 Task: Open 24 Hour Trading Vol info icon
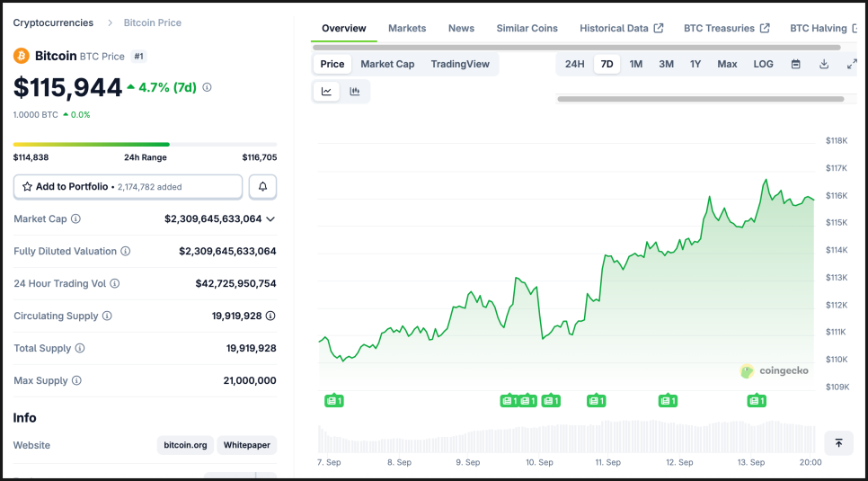[x=115, y=284]
